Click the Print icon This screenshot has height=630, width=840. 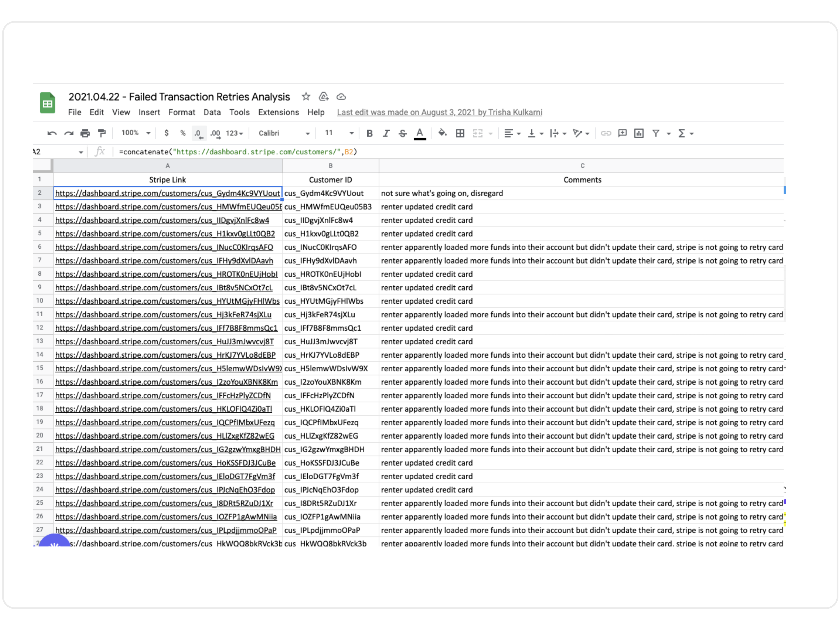tap(85, 133)
